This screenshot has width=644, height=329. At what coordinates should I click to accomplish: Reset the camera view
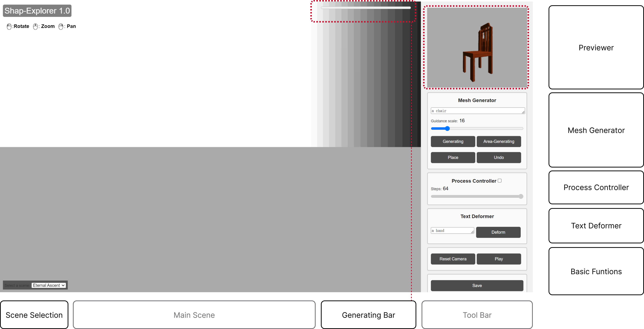[453, 259]
